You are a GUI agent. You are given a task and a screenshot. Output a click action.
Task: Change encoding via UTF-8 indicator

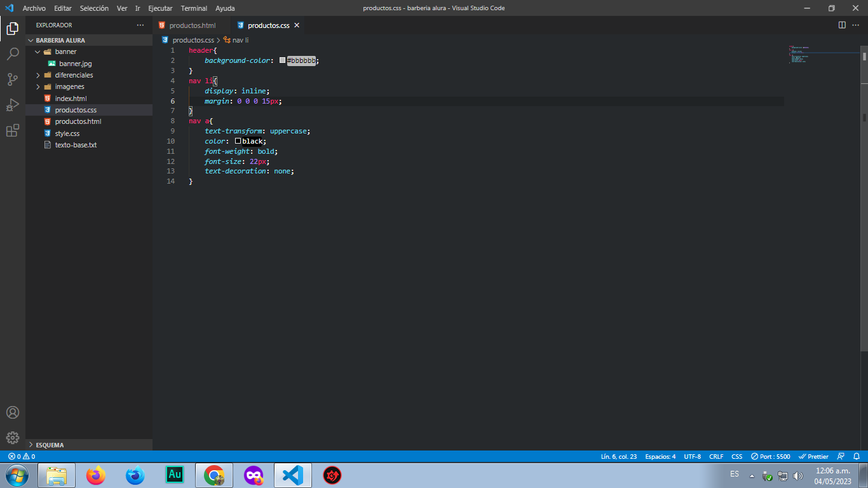pos(693,456)
